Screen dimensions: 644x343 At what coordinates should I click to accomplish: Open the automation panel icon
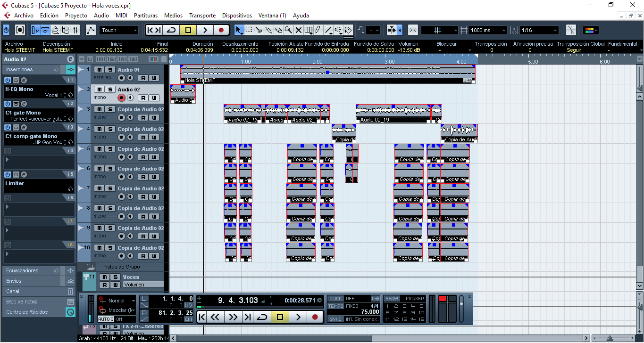[91, 30]
